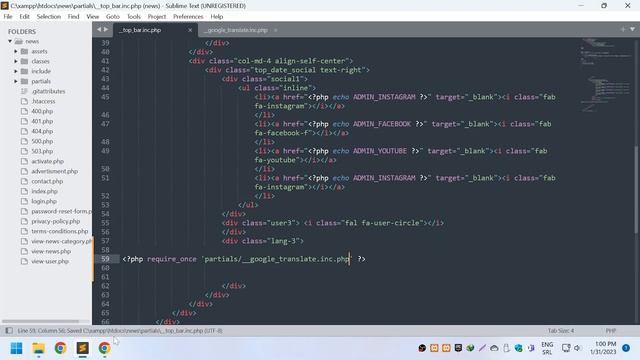The height and width of the screenshot is (360, 640).
Task: Go to previous tab with left arrow
Action: tap(99, 29)
